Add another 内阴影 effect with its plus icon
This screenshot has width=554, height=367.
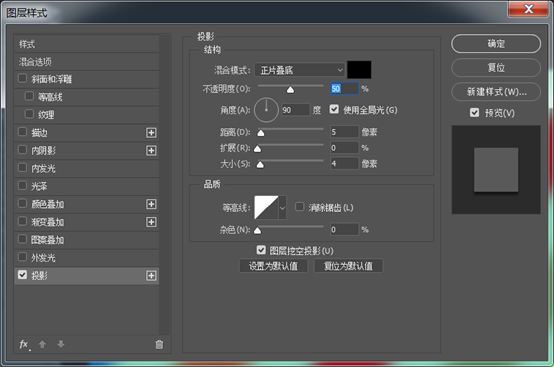(151, 151)
